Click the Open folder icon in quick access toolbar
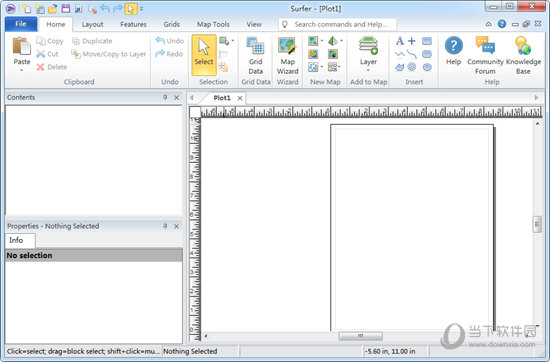550x362 pixels. (53, 8)
